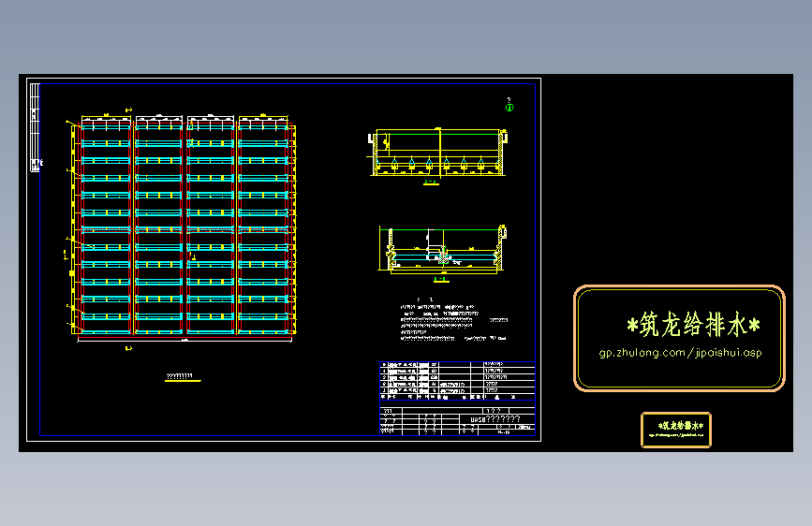Image resolution: width=812 pixels, height=526 pixels.
Task: Click the gp.zhulong.com/jipaishui.asp URL text
Action: pyautogui.click(x=680, y=353)
